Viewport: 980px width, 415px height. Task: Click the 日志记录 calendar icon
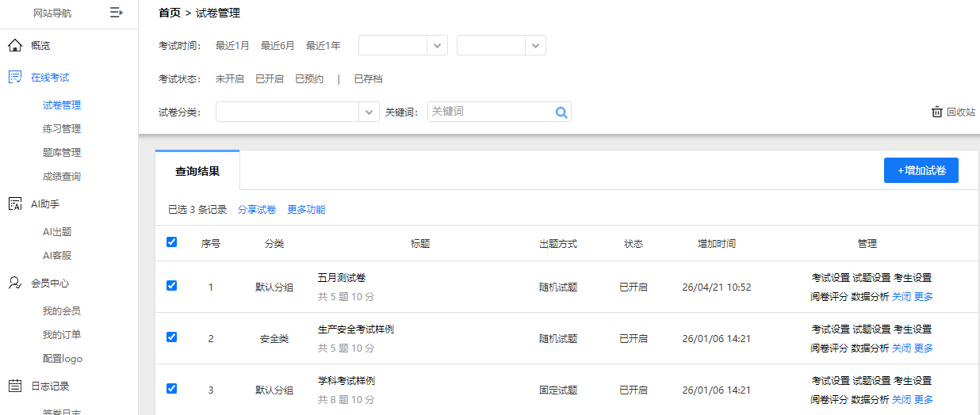coord(14,386)
